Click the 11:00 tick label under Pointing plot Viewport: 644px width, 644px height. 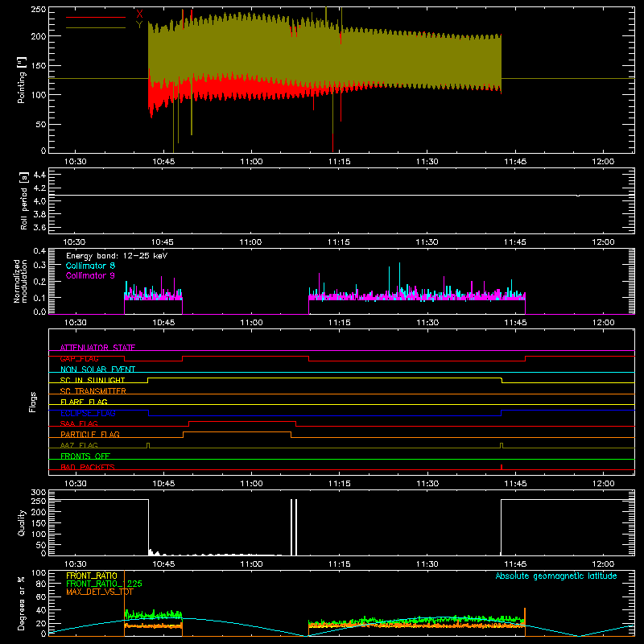click(251, 162)
